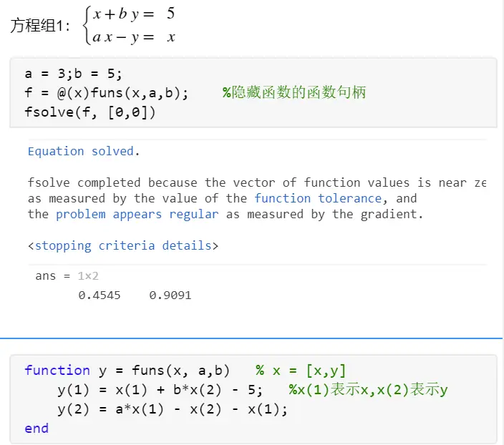Viewport: 504px width, 445px height.
Task: Open the 'stopping criteria details' link
Action: coord(122,245)
